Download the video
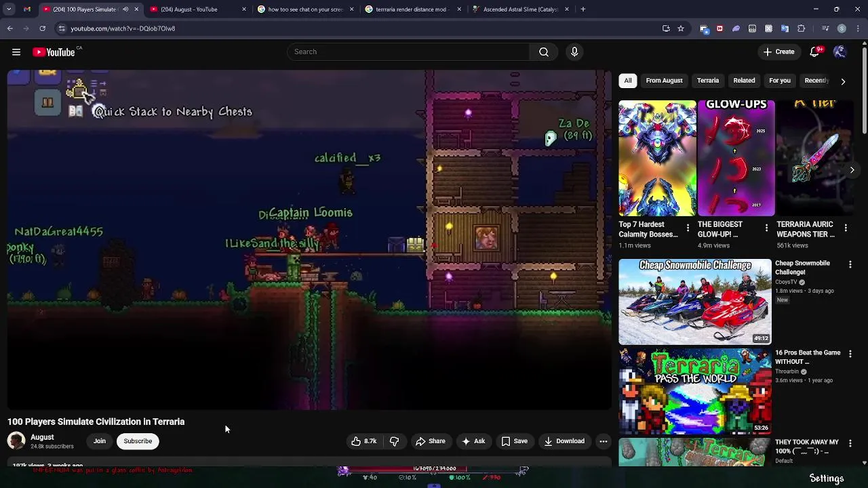 [564, 441]
